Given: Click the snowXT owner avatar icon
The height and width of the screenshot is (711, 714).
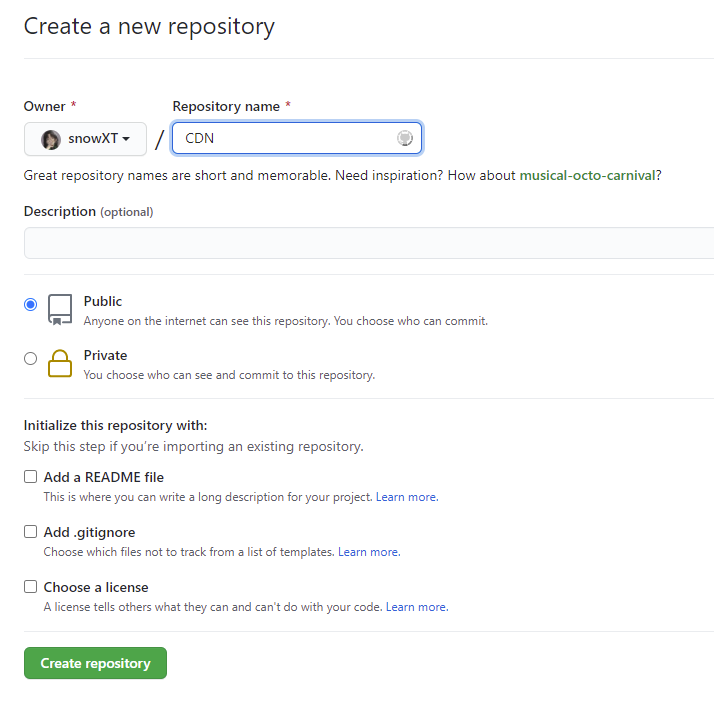Looking at the screenshot, I should (x=51, y=139).
